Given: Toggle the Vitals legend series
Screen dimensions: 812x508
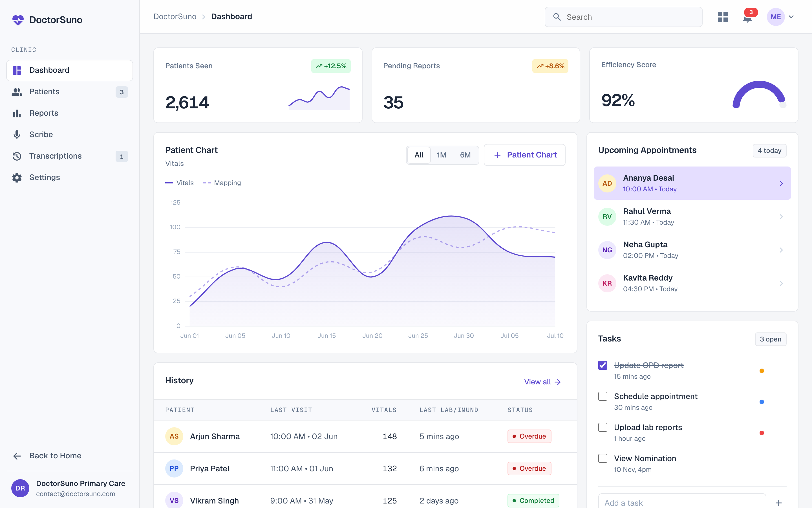Looking at the screenshot, I should tap(180, 183).
